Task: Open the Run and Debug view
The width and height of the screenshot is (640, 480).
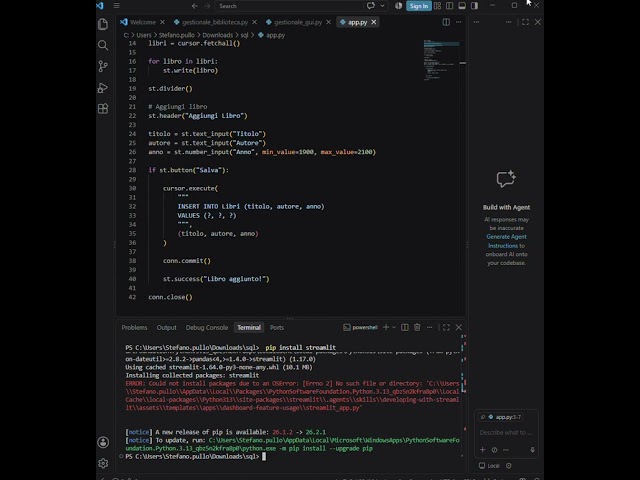Action: pyautogui.click(x=103, y=87)
